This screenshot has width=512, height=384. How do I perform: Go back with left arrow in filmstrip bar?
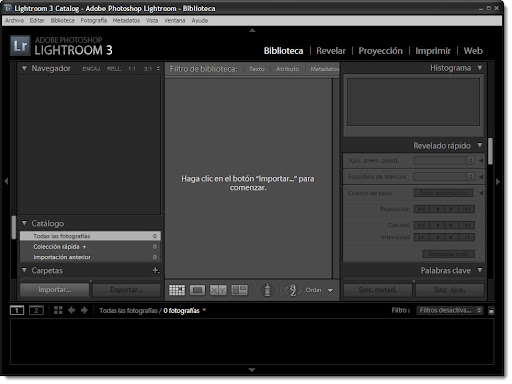pos(71,310)
